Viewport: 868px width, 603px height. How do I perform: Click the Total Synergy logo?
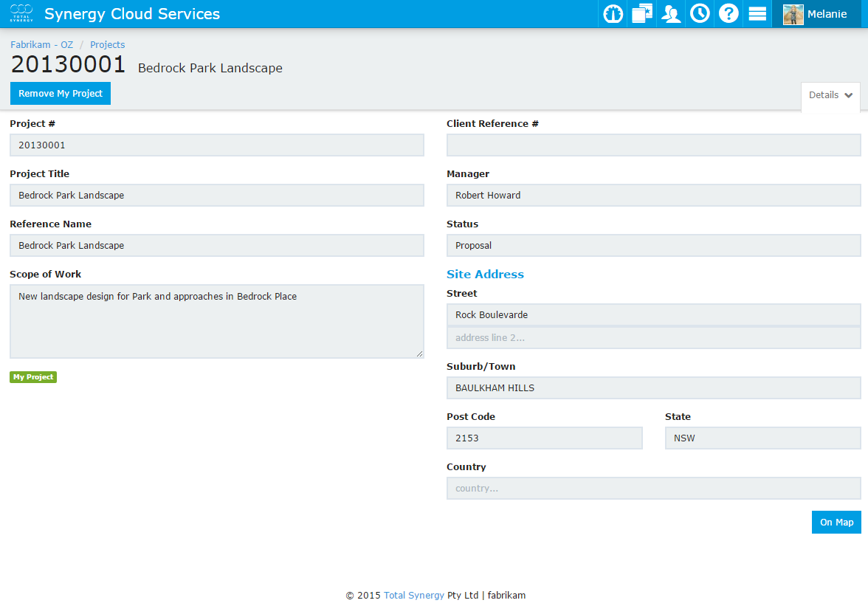click(x=21, y=13)
